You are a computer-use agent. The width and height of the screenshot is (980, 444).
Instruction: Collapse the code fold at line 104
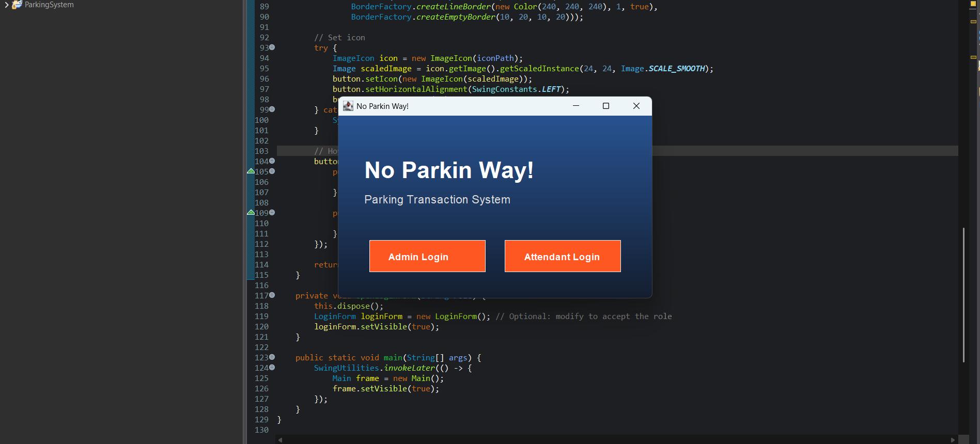tap(272, 161)
